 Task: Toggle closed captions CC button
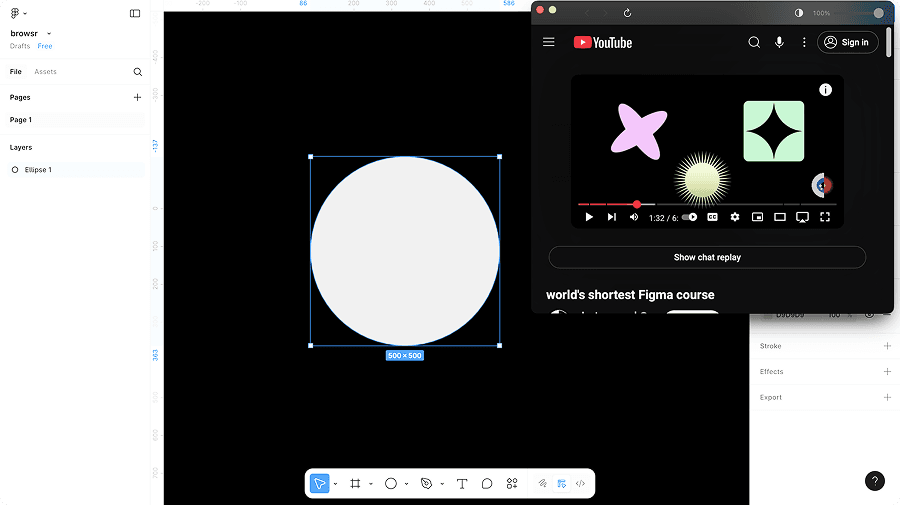click(712, 217)
